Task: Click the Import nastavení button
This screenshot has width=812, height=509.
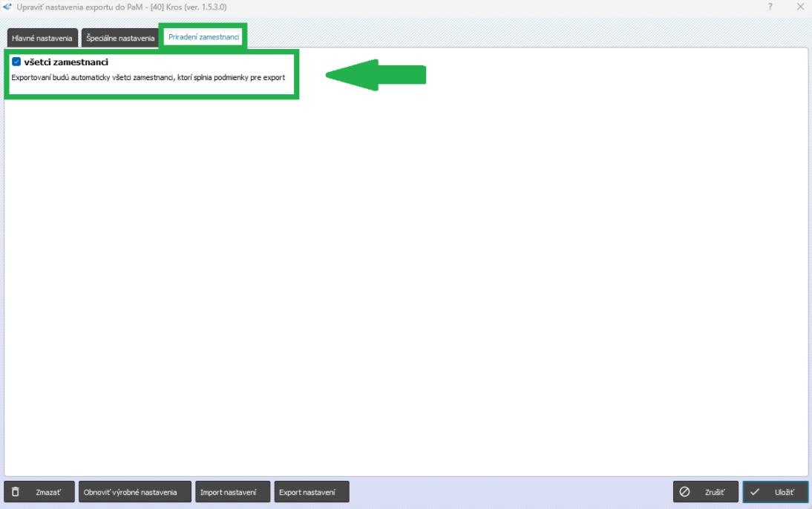Action: point(232,492)
